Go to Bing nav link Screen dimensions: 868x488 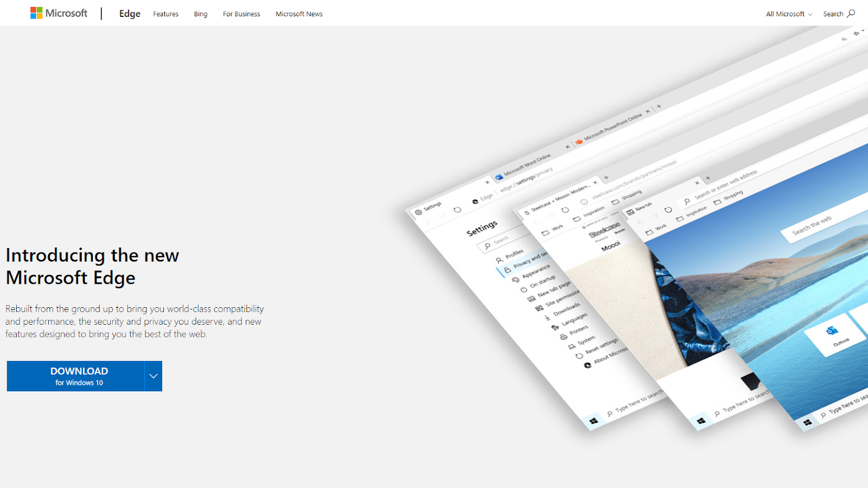coord(201,14)
